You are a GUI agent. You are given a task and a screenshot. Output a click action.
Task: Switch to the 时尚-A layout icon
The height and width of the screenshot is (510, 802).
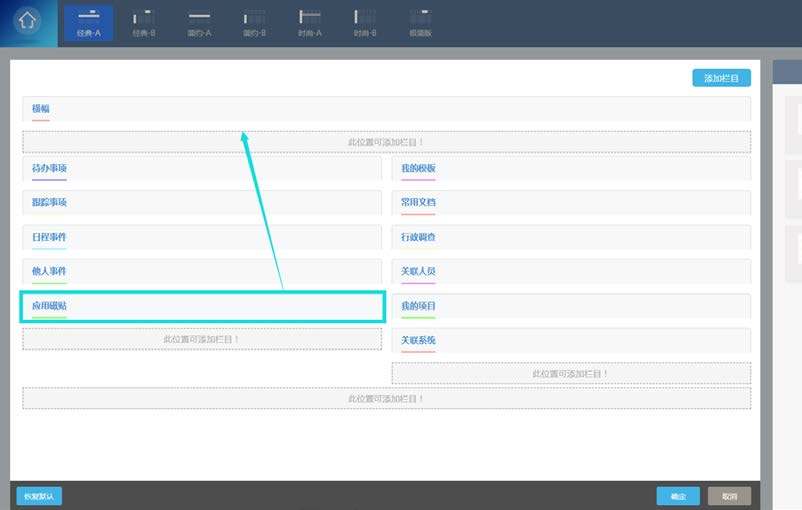pos(310,22)
